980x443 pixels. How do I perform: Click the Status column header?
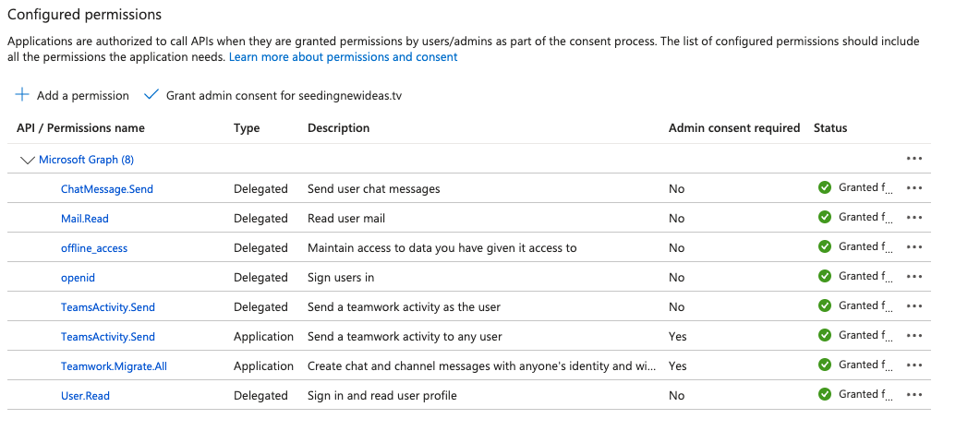829,128
